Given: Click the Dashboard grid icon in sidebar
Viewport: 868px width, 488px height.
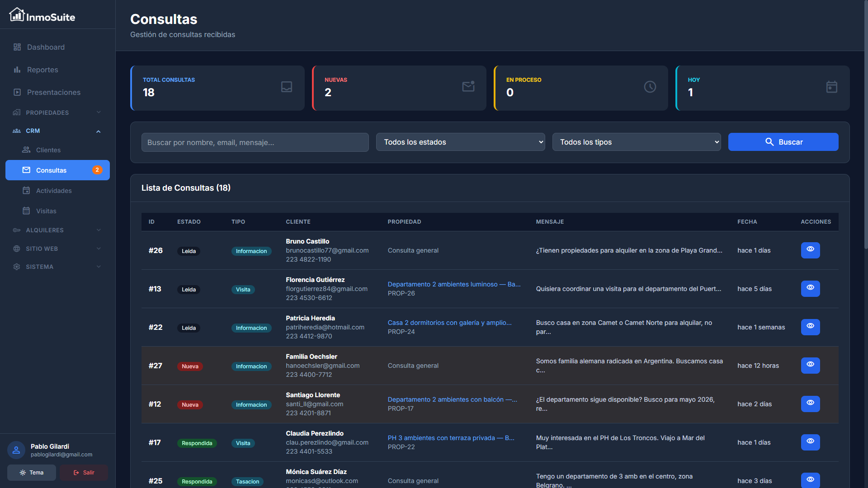Looking at the screenshot, I should click(x=17, y=47).
